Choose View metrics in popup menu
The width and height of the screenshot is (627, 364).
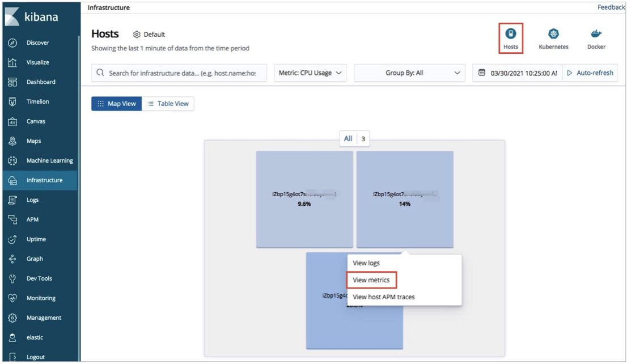[371, 280]
